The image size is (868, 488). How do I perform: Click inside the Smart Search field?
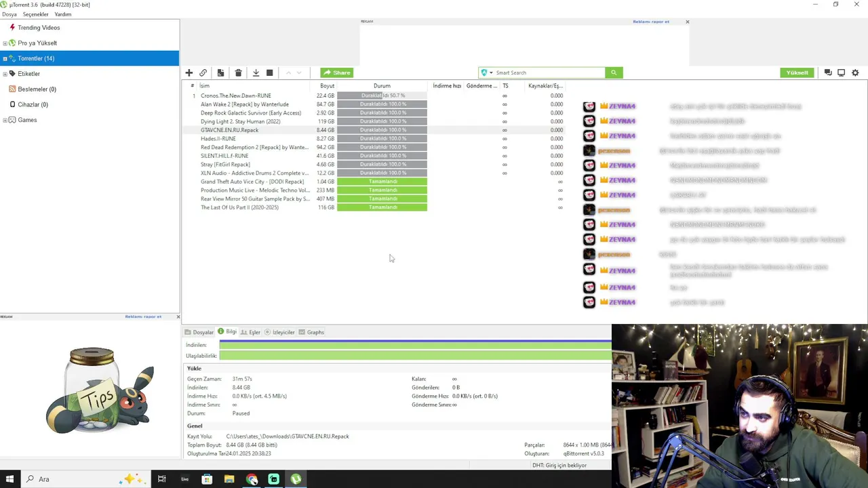coord(549,73)
